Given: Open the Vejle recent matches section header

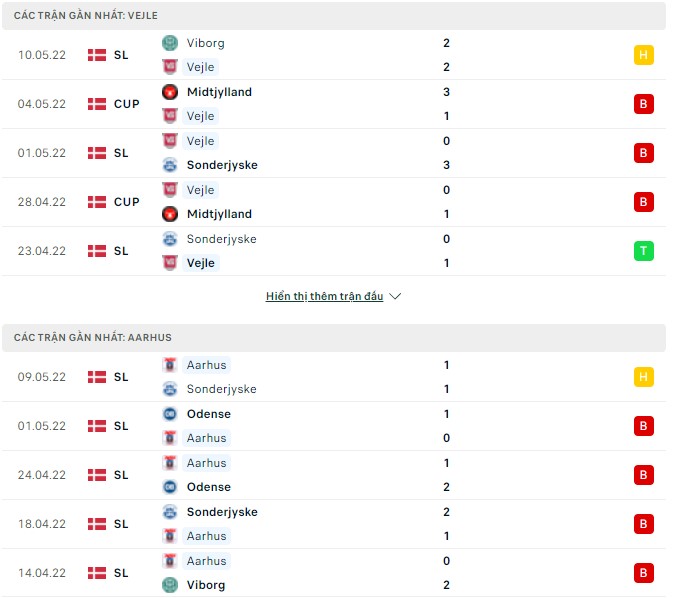Looking at the screenshot, I should 86,16.
